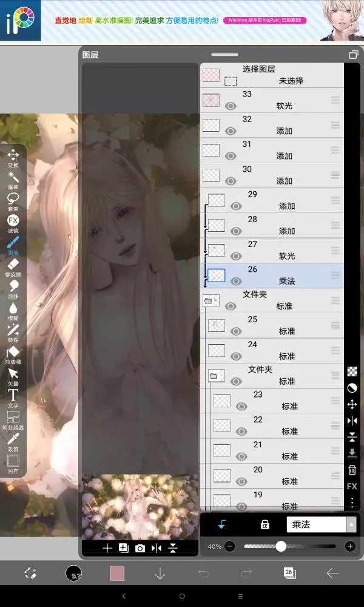364x607 pixels.
Task: Select the Text (文字) tool
Action: 13,398
